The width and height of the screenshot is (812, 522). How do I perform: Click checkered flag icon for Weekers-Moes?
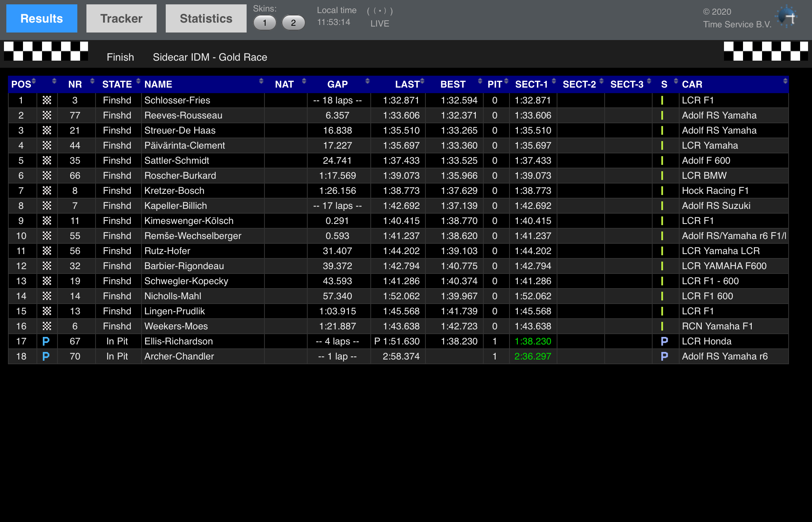tap(47, 326)
